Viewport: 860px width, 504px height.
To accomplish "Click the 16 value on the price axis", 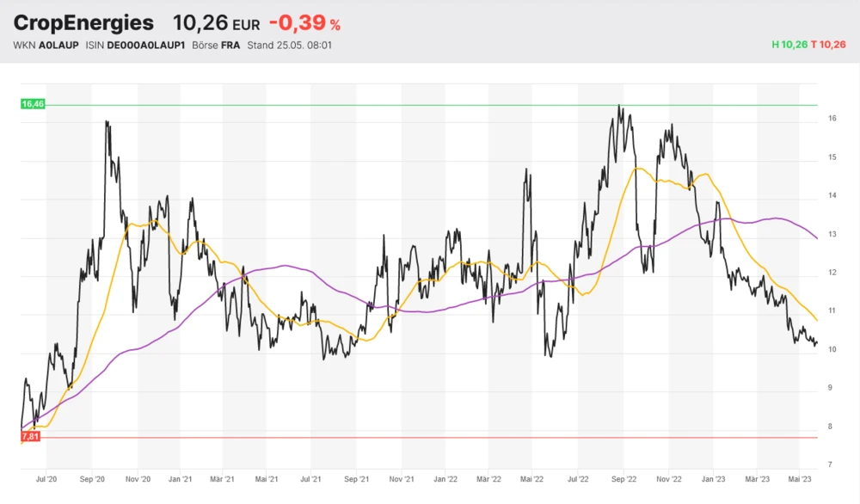I will click(x=832, y=119).
